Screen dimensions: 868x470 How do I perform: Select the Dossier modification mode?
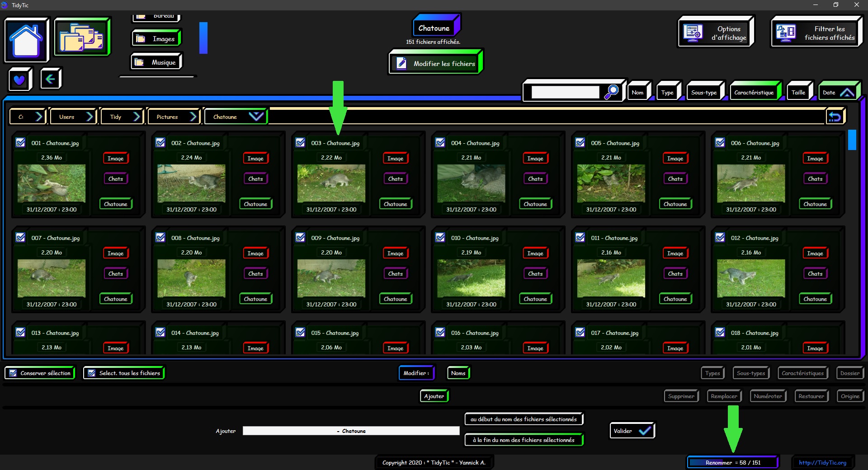click(850, 373)
